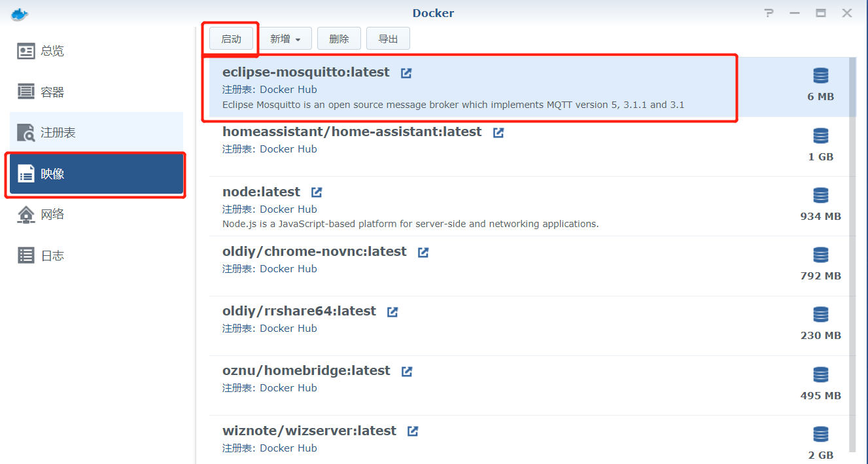Click the 934 MB size label
This screenshot has width=868, height=464.
821,217
